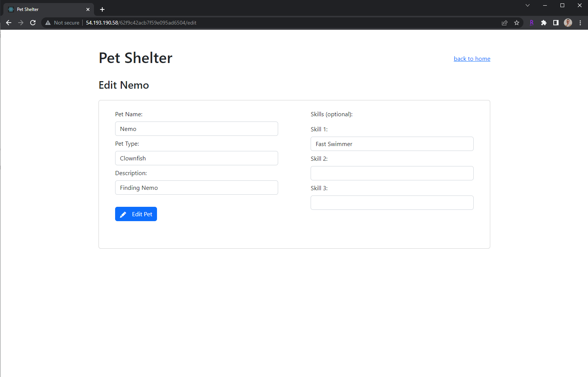Bookmark the page with the star icon

(x=517, y=23)
